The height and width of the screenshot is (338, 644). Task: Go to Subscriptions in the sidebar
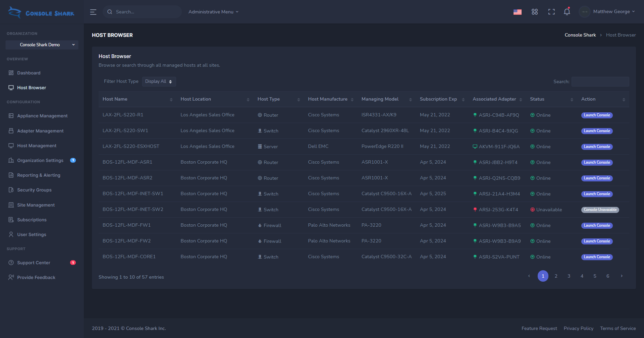[x=32, y=220]
